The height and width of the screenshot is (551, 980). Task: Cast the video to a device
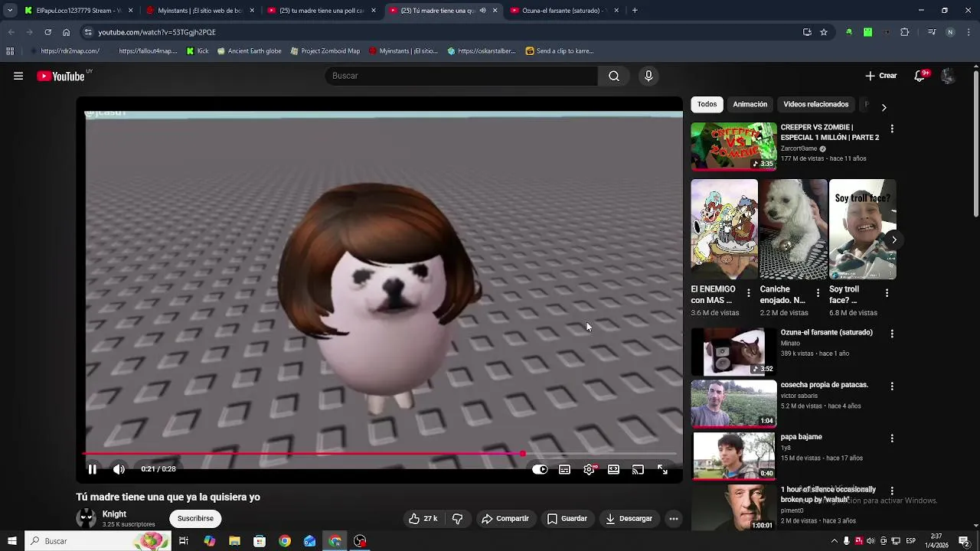(638, 470)
